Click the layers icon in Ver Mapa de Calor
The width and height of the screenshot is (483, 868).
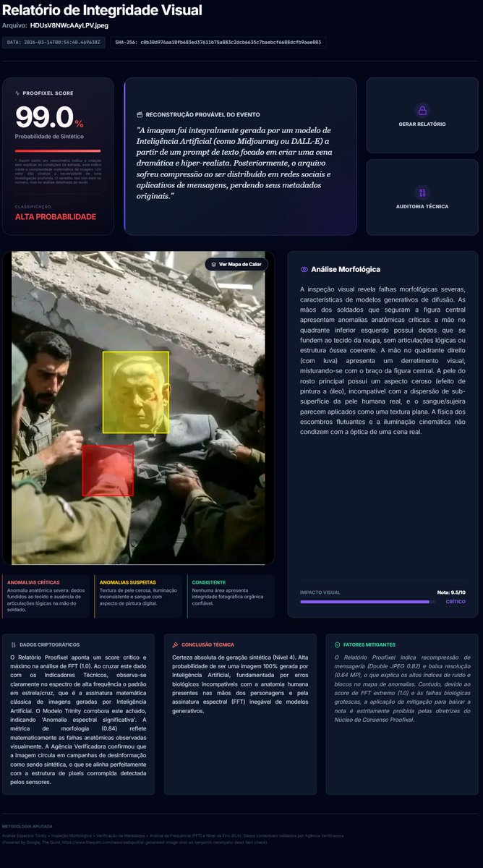(x=214, y=265)
